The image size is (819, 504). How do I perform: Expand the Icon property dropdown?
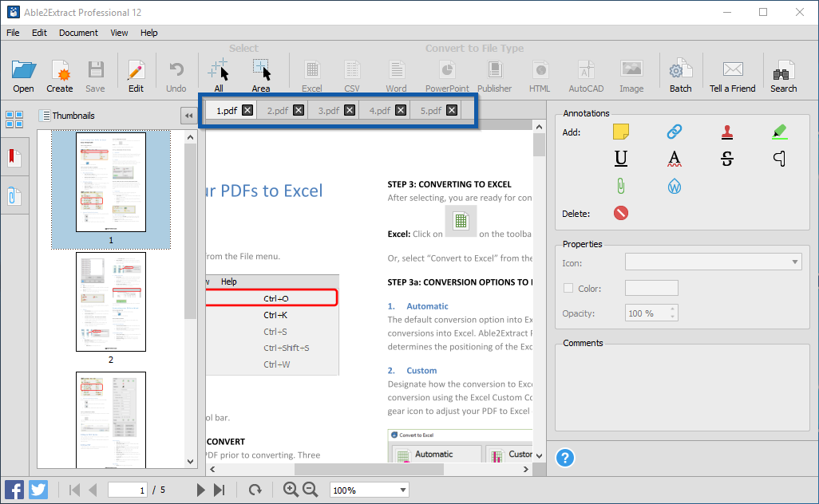[x=794, y=262]
